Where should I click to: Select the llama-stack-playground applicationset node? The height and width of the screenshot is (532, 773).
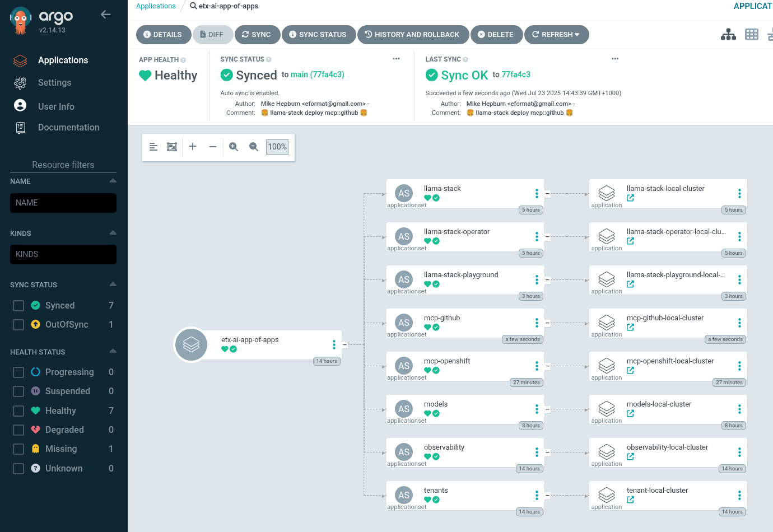[464, 280]
